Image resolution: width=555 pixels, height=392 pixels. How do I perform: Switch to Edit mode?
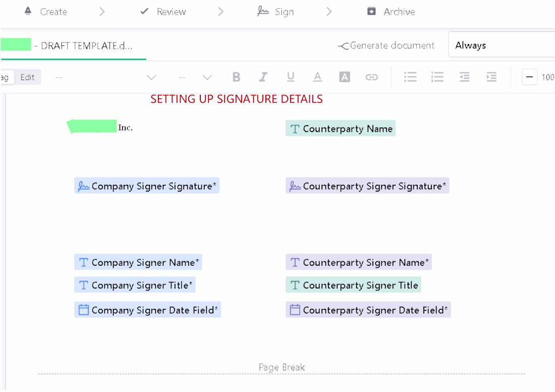click(x=27, y=77)
